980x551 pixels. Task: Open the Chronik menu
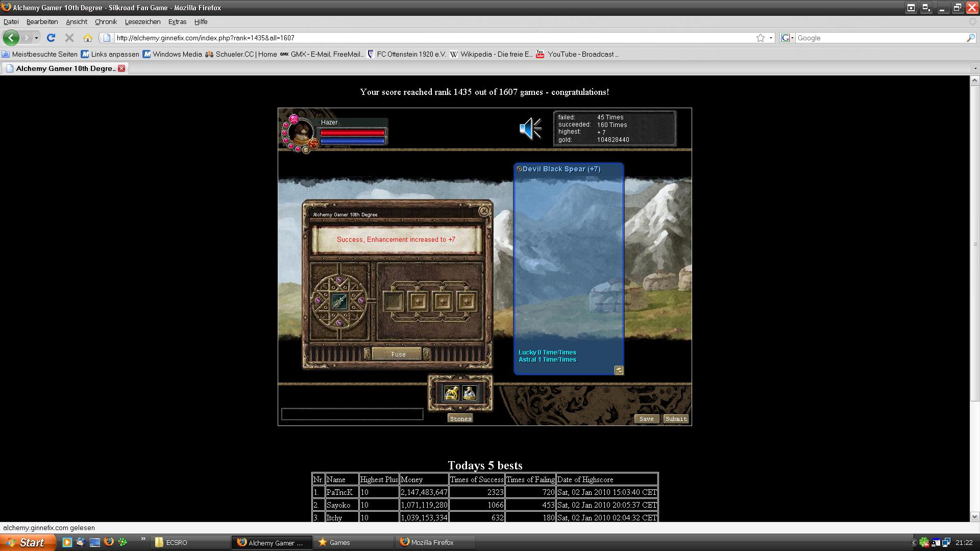click(106, 22)
